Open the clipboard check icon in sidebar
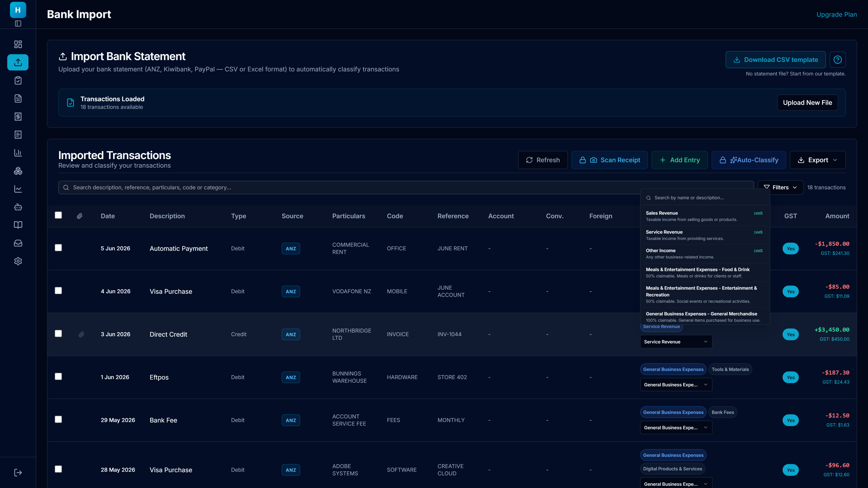Screen dimensions: 868x488 coord(18,80)
